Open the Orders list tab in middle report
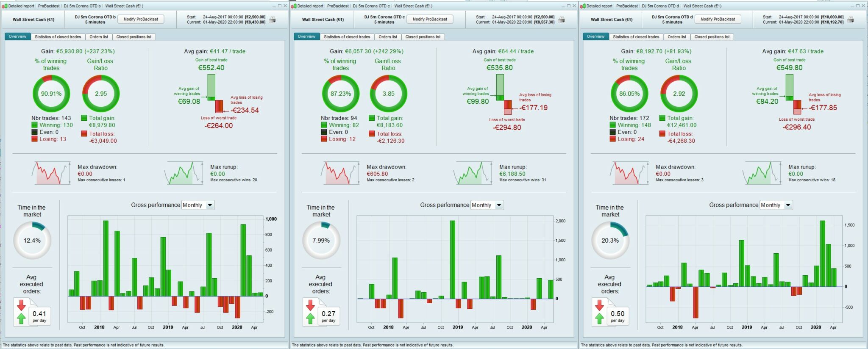The image size is (868, 349). tap(388, 37)
